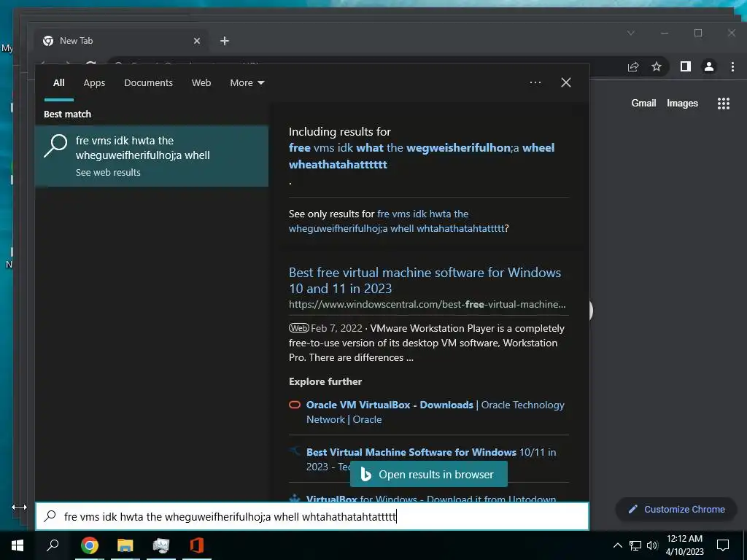The height and width of the screenshot is (560, 747).
Task: Select the New Tab browser tab
Action: [122, 41]
